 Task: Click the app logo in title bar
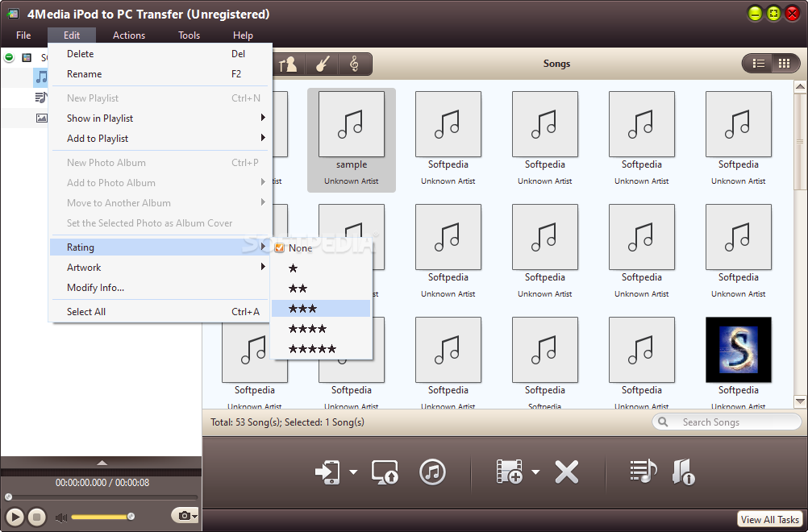tap(12, 14)
